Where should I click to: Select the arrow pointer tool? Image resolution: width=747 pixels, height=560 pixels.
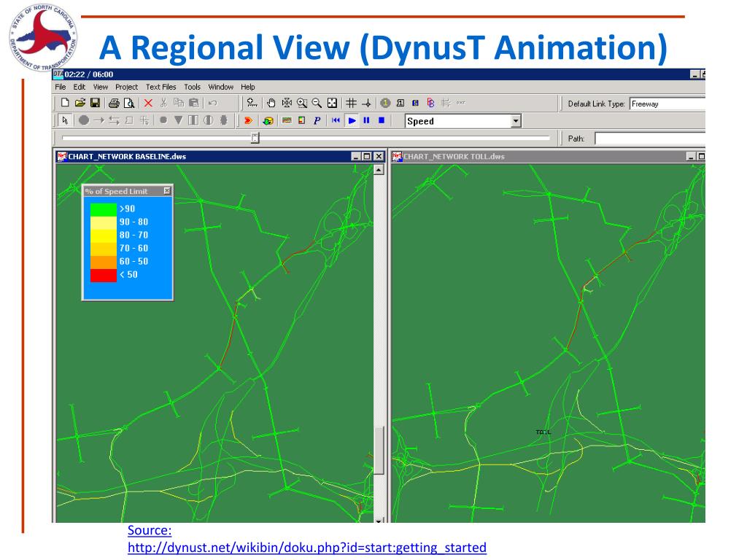pyautogui.click(x=65, y=120)
